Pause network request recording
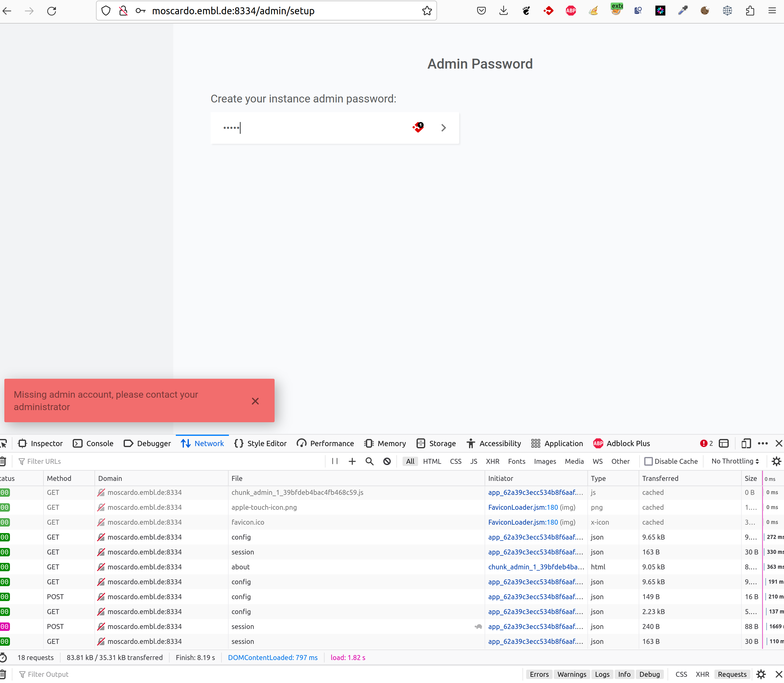The width and height of the screenshot is (784, 683). tap(335, 461)
